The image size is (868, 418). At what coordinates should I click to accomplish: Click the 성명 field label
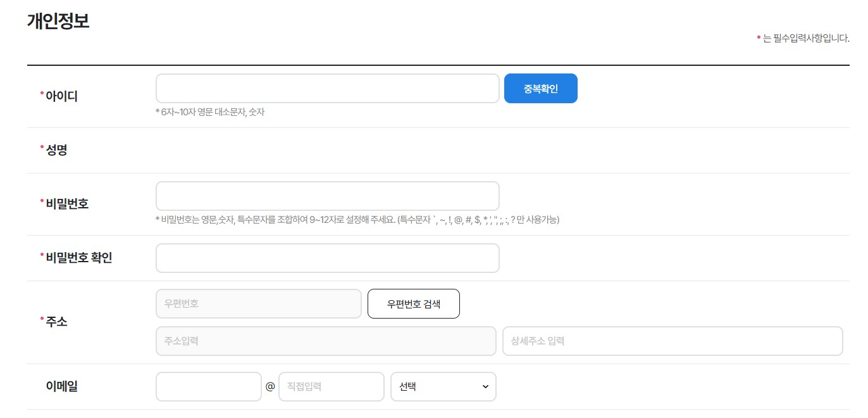pos(57,149)
